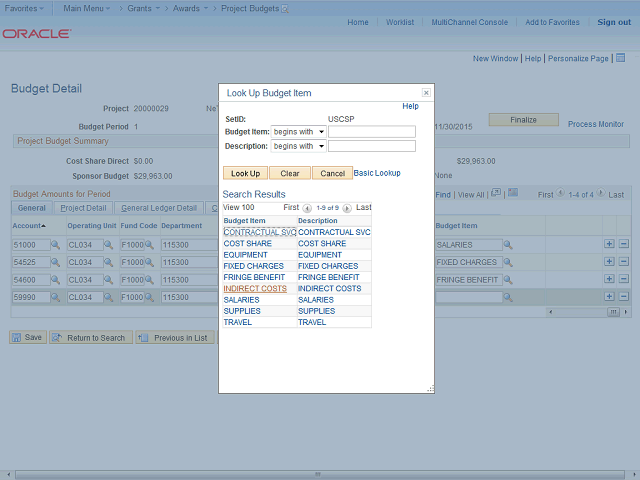Switch to the Project Detail tab
Screen dimensions: 640x480
[83, 208]
